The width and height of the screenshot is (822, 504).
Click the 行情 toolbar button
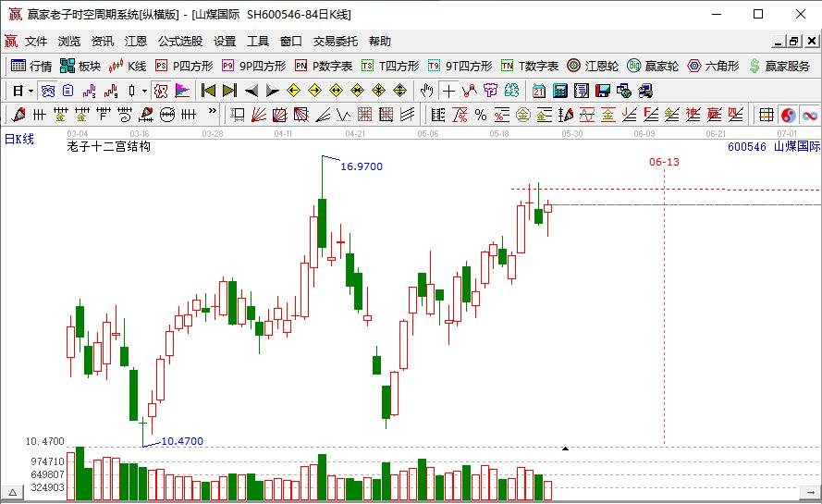tap(31, 66)
